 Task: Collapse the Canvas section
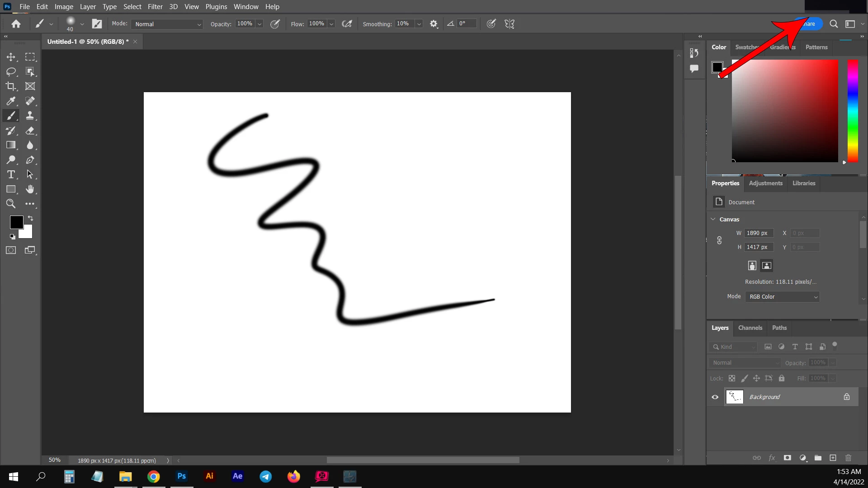pos(713,219)
